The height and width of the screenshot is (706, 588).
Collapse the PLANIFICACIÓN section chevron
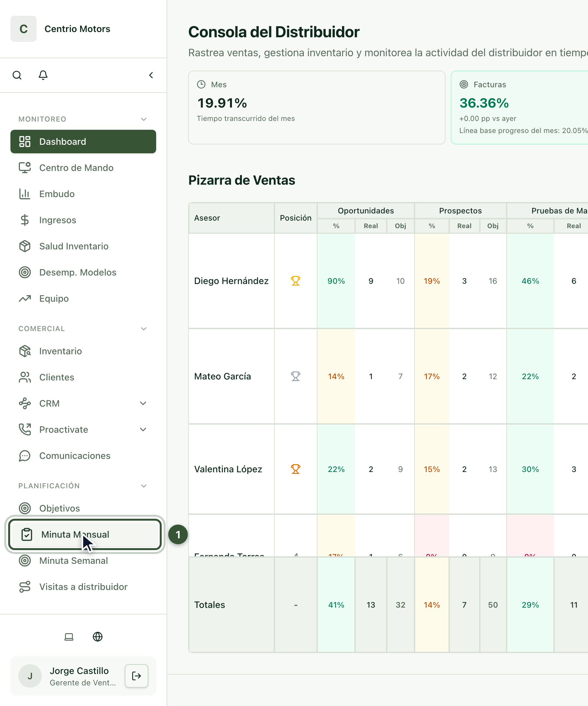(144, 486)
